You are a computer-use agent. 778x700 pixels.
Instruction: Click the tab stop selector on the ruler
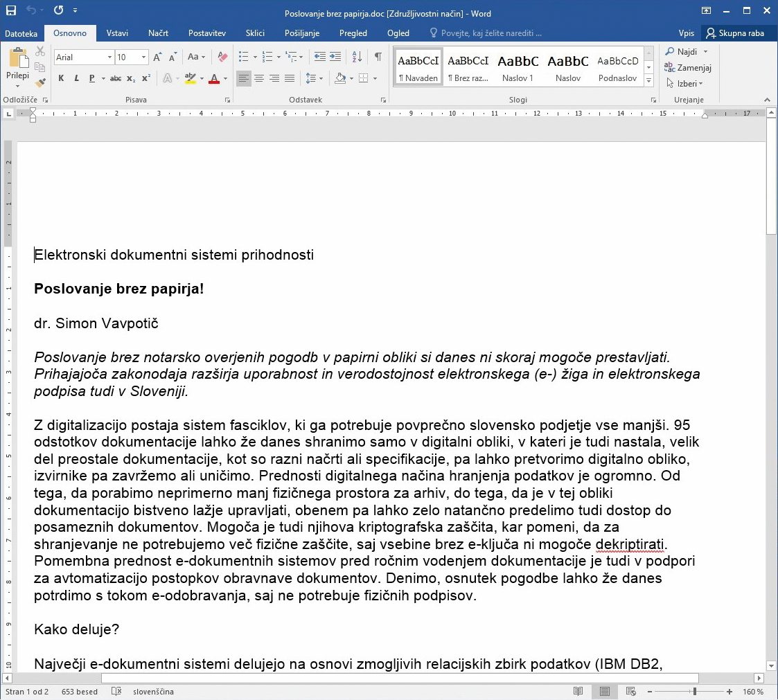coord(8,114)
